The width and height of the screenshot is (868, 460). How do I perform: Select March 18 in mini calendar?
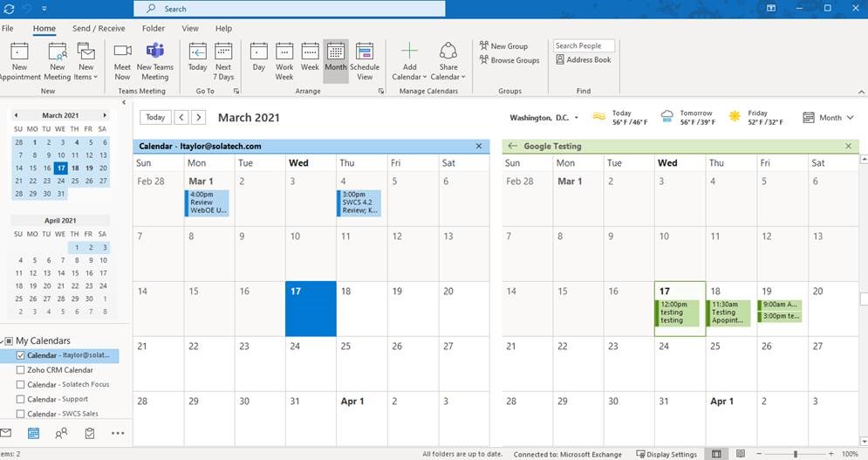click(x=75, y=168)
